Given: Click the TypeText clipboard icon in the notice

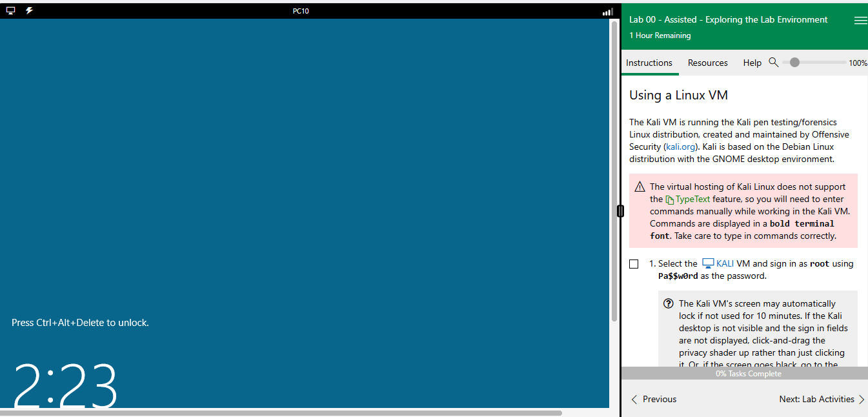Looking at the screenshot, I should coord(671,199).
